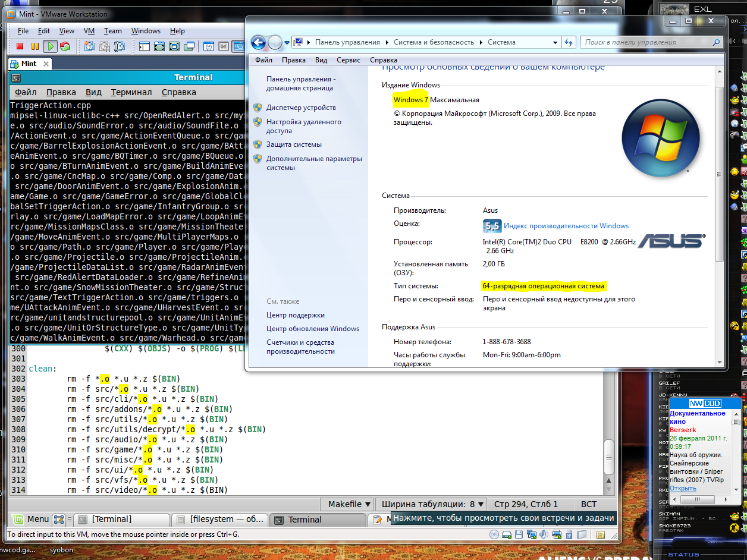The height and width of the screenshot is (560, 747).
Task: Open the Snapshot Manager icon with wrench
Action: [x=120, y=46]
